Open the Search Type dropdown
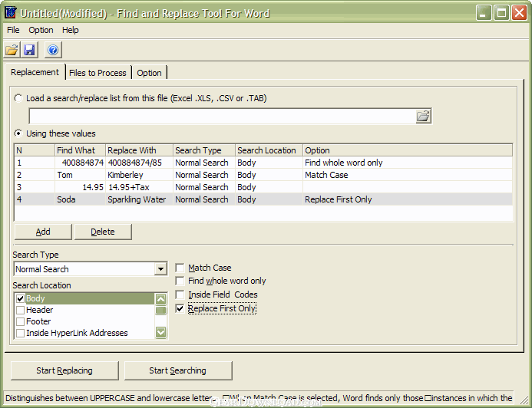 click(160, 269)
